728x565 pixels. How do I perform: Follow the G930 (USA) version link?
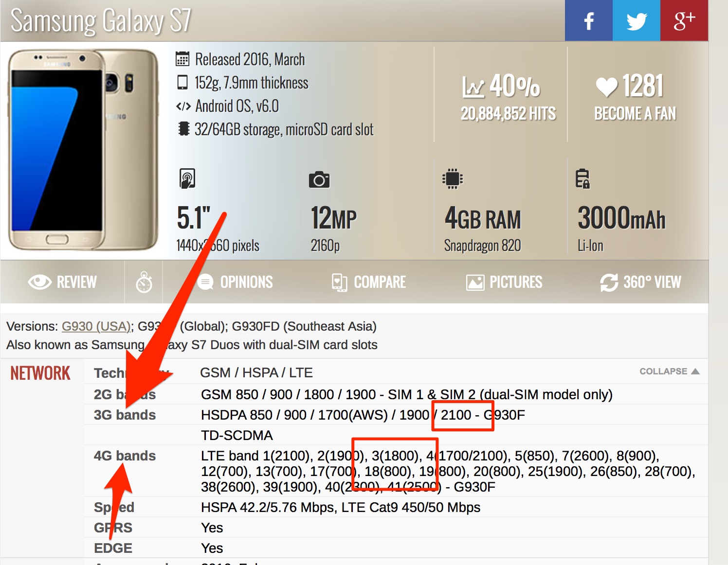(96, 326)
